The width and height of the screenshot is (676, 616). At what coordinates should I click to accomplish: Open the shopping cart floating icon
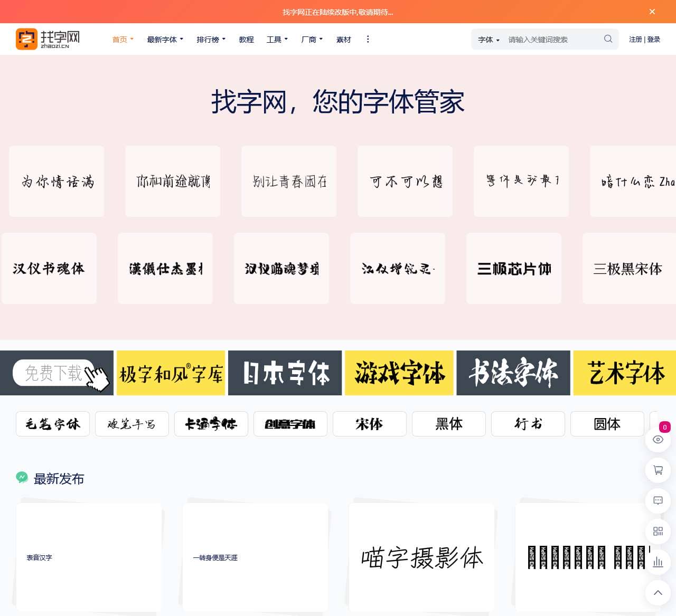658,470
